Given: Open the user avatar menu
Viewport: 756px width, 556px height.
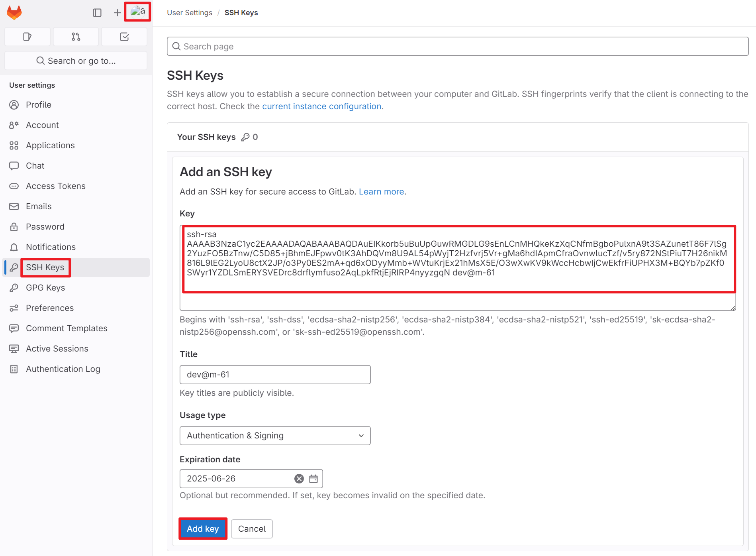Looking at the screenshot, I should click(138, 12).
